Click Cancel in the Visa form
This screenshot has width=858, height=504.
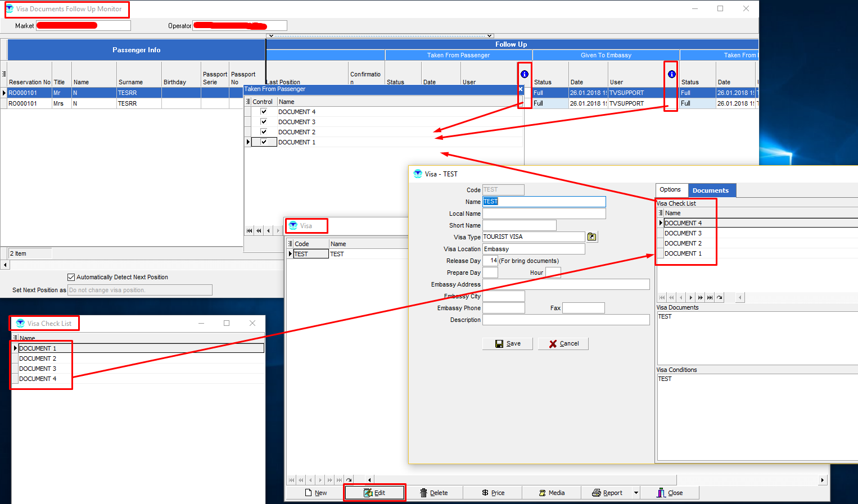pos(563,343)
